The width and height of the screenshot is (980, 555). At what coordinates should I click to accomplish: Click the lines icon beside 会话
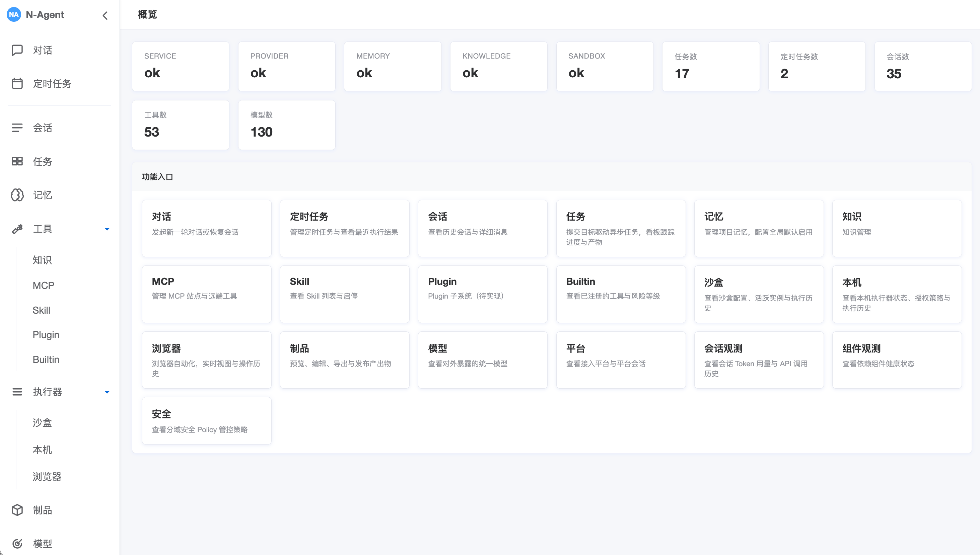point(17,128)
